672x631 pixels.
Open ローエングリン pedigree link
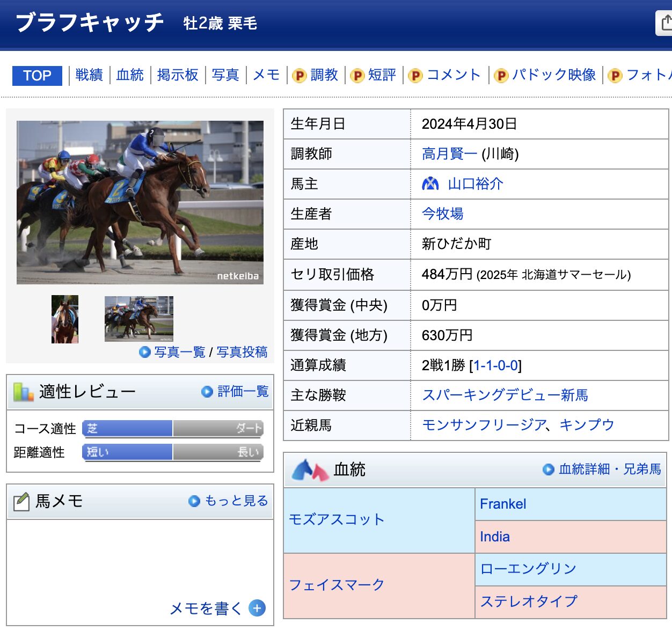(528, 569)
